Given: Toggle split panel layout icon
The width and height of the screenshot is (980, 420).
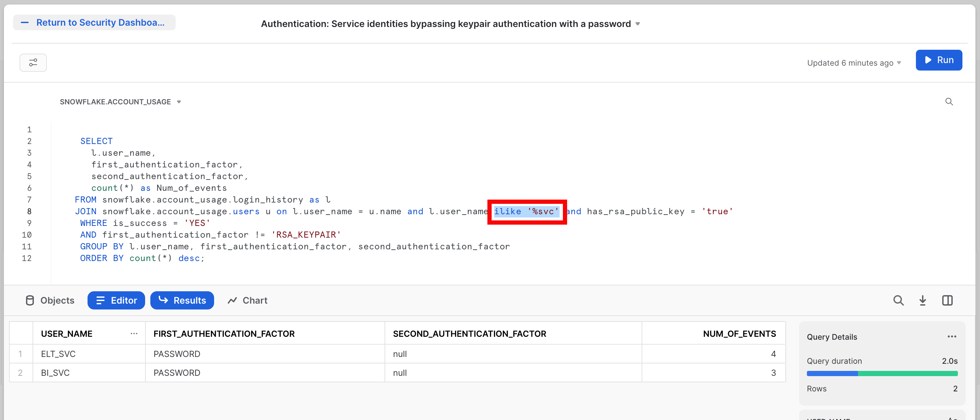Looking at the screenshot, I should click(x=947, y=301).
